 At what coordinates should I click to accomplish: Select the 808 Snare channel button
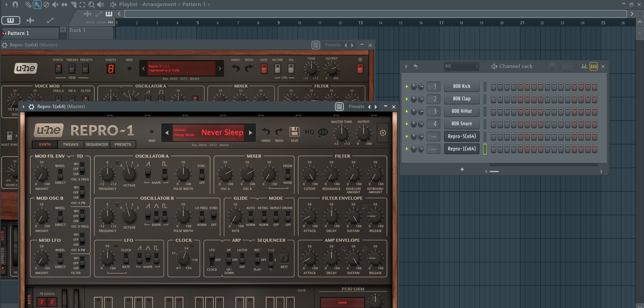click(x=462, y=124)
